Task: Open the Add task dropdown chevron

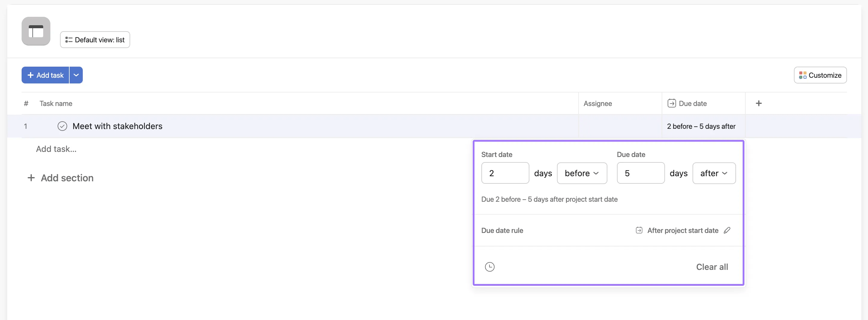Action: tap(76, 75)
